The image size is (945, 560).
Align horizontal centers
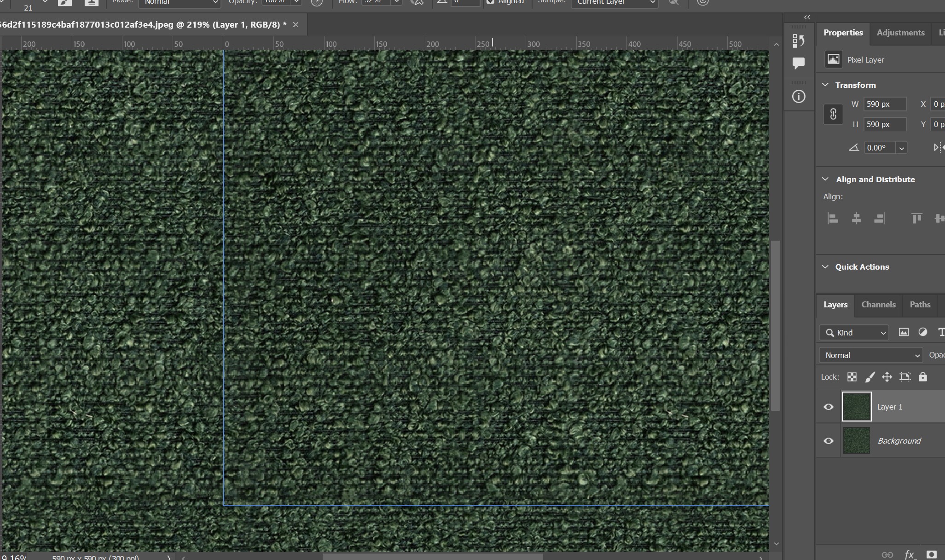coord(856,218)
